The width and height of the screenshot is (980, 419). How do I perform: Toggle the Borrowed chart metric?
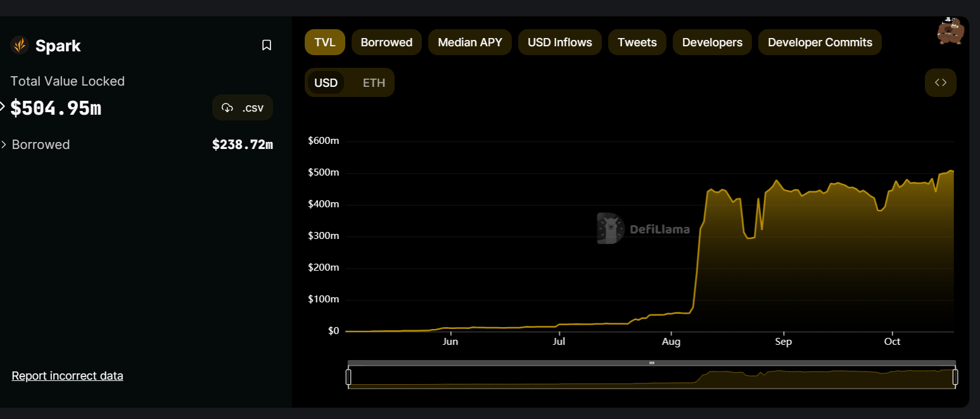[x=386, y=42]
